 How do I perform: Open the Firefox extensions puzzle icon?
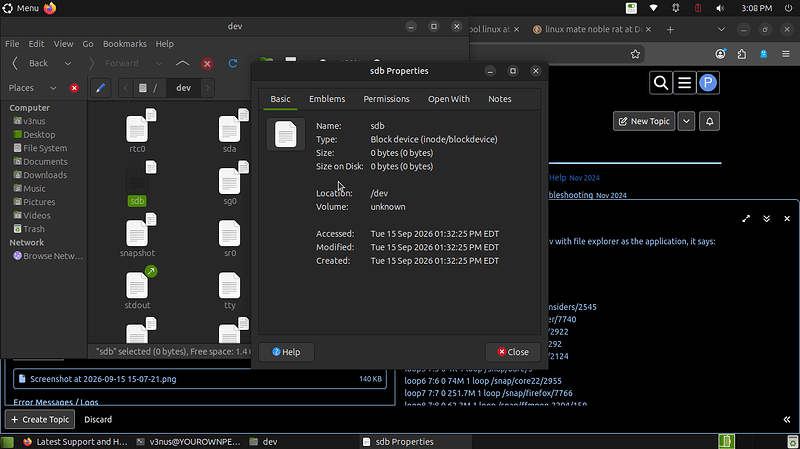pos(742,54)
